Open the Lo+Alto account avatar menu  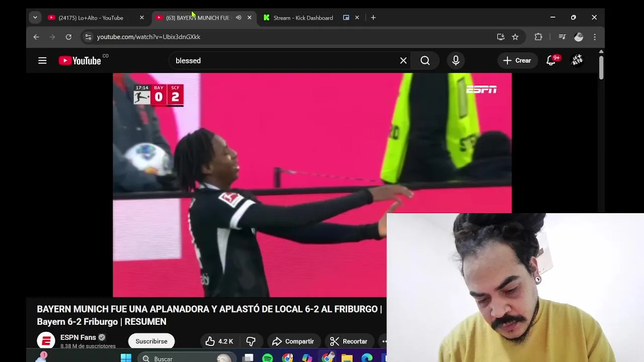(577, 60)
